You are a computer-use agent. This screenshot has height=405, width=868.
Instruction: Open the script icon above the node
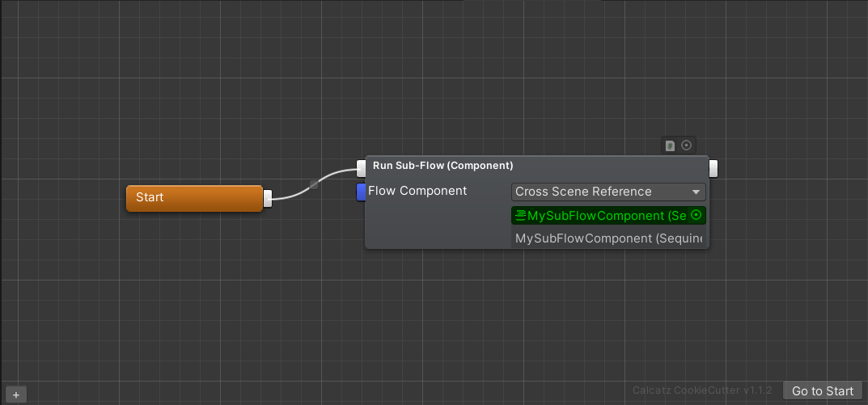click(670, 146)
